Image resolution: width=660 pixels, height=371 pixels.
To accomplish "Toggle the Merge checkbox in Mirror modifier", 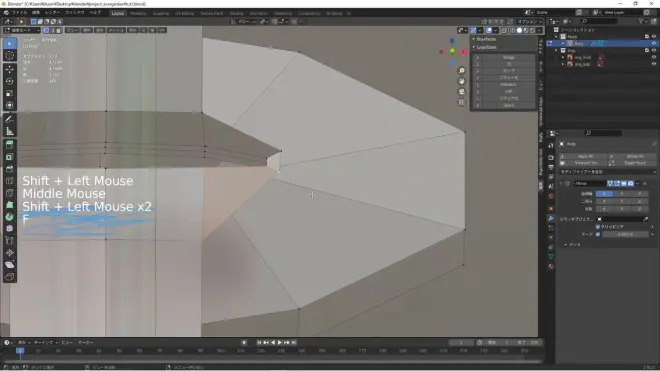I will (x=598, y=234).
